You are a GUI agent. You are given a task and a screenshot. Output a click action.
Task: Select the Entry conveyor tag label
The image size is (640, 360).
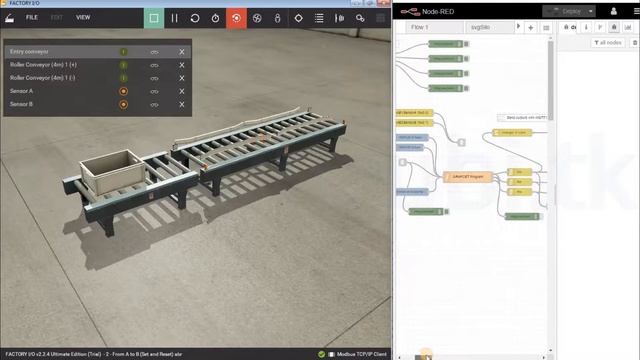(x=29, y=52)
